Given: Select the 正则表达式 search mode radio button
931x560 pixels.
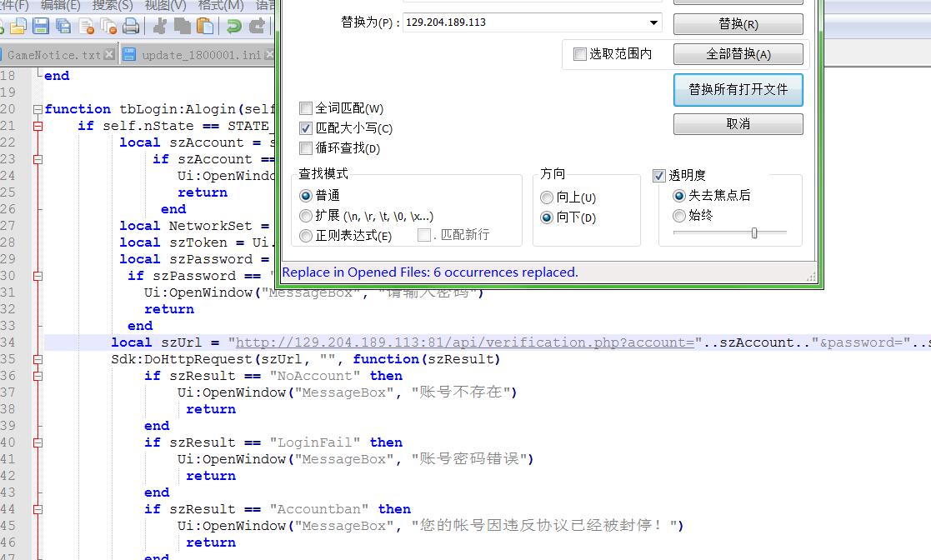Looking at the screenshot, I should tap(306, 236).
